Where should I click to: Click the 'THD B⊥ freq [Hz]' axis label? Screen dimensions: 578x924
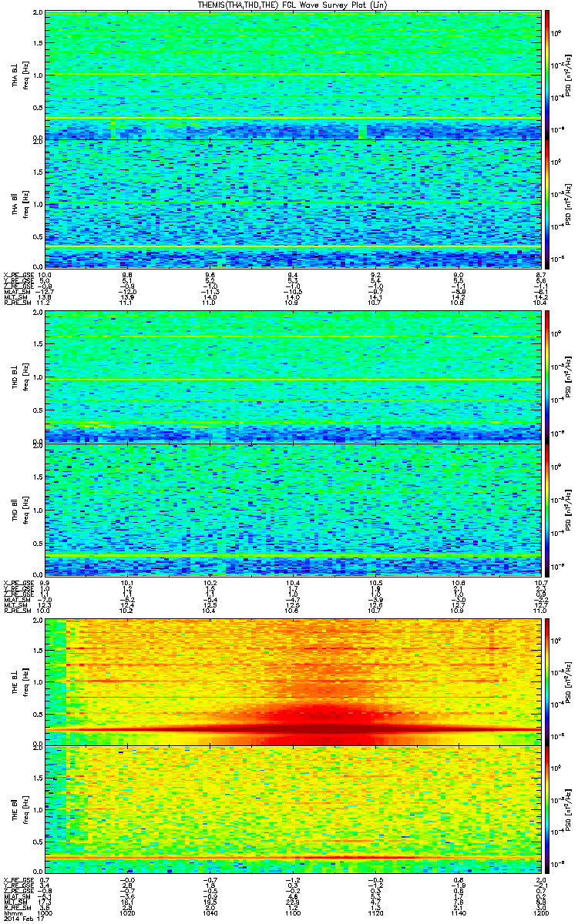click(x=20, y=377)
